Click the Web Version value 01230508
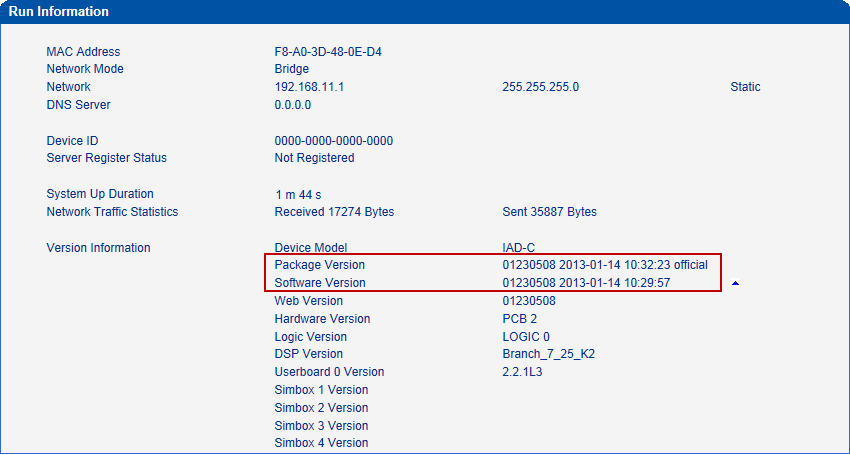This screenshot has width=850, height=455. click(x=529, y=301)
